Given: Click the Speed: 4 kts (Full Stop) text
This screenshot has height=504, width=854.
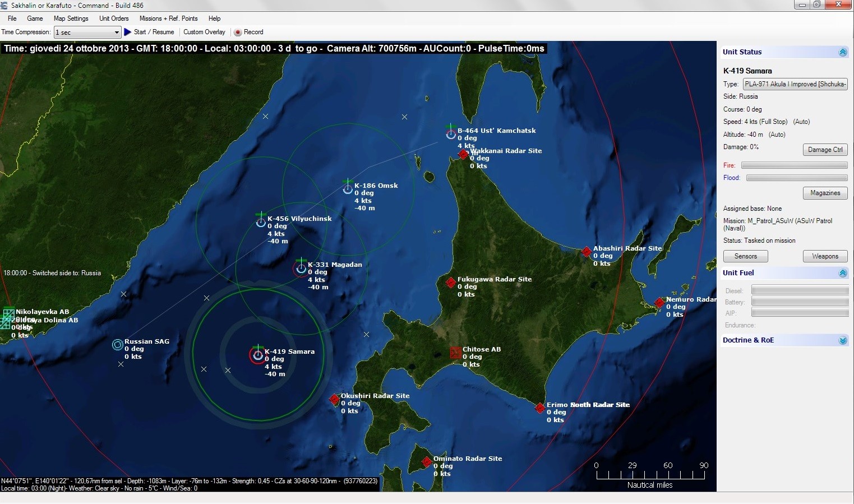Looking at the screenshot, I should pos(755,122).
